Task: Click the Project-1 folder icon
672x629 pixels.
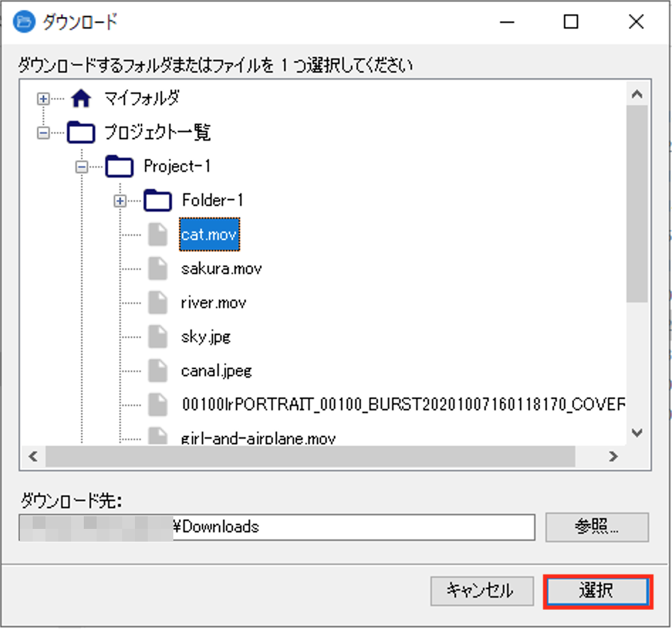Action: (x=120, y=167)
